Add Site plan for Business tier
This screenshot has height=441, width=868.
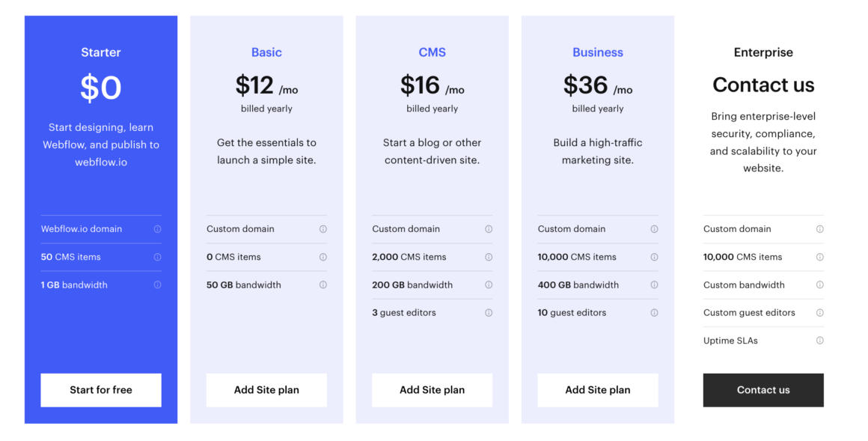(597, 390)
